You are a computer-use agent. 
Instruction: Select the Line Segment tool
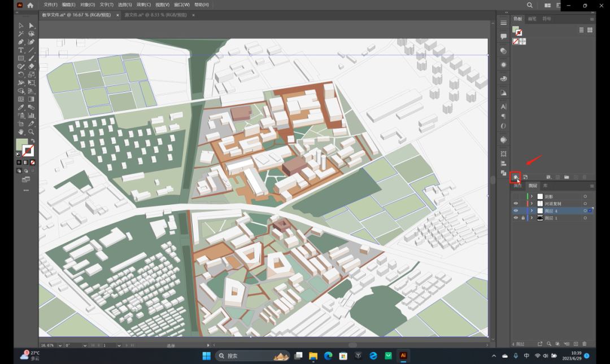(x=32, y=50)
